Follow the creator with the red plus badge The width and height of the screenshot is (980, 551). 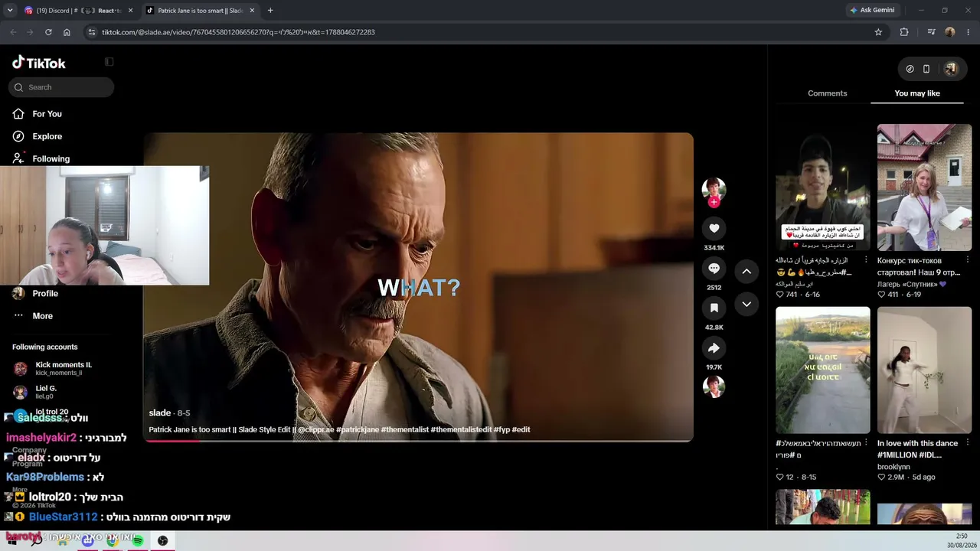click(714, 202)
